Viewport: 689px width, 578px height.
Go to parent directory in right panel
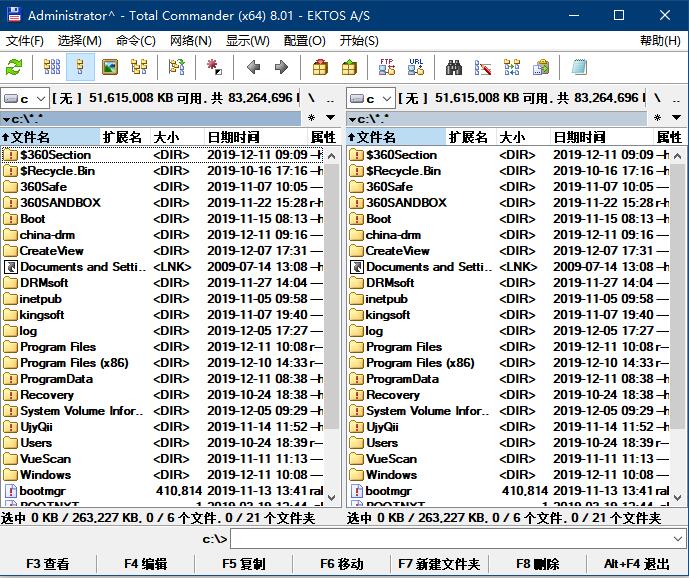click(x=676, y=98)
